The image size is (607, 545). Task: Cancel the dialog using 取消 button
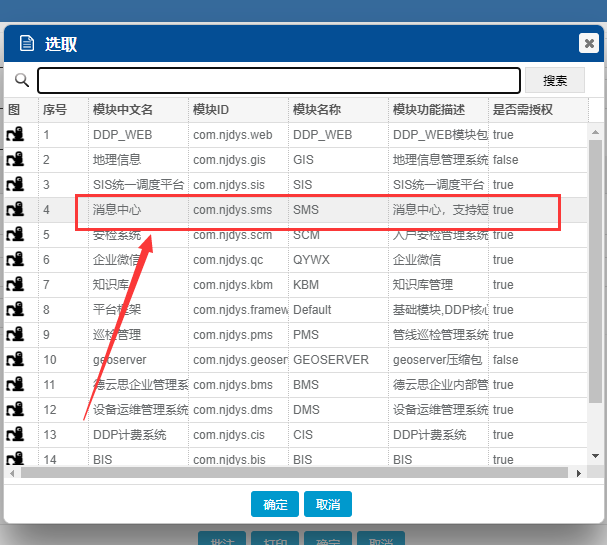click(327, 505)
